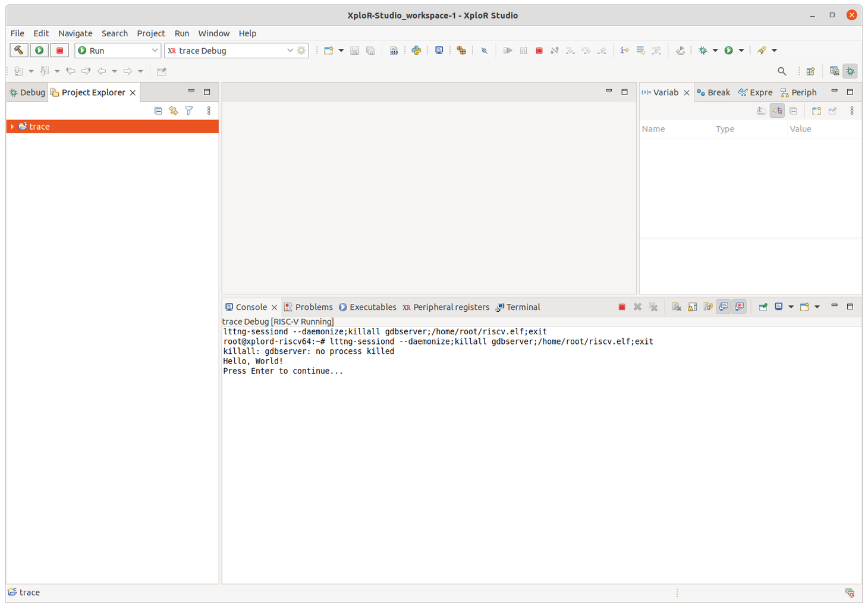Toggle Word Wrap in Console
Image resolution: width=868 pixels, height=608 pixels.
click(x=708, y=307)
